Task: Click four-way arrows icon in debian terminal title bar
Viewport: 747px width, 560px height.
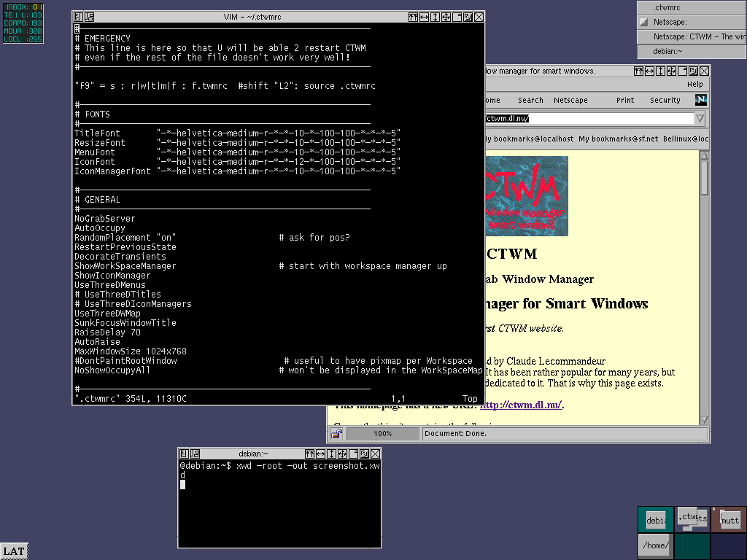Action: [343, 454]
